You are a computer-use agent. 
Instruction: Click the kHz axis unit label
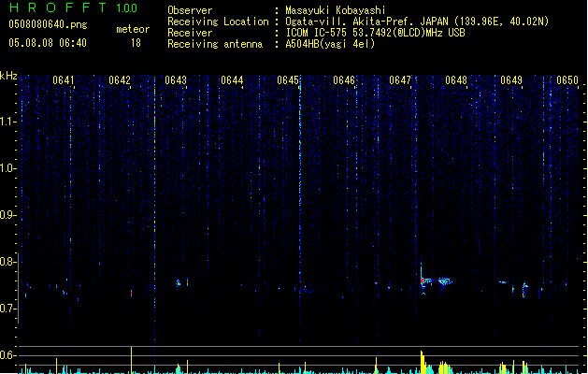8,76
